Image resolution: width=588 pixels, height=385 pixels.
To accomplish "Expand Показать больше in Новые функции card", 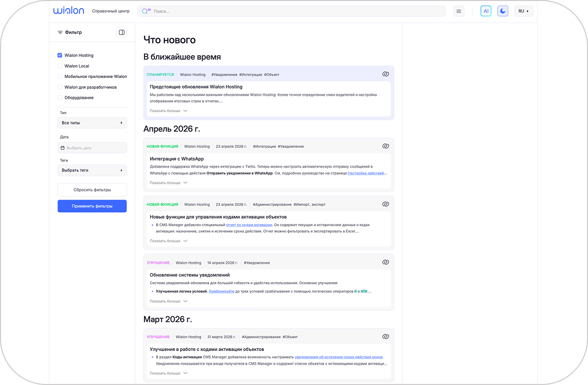I will point(168,241).
